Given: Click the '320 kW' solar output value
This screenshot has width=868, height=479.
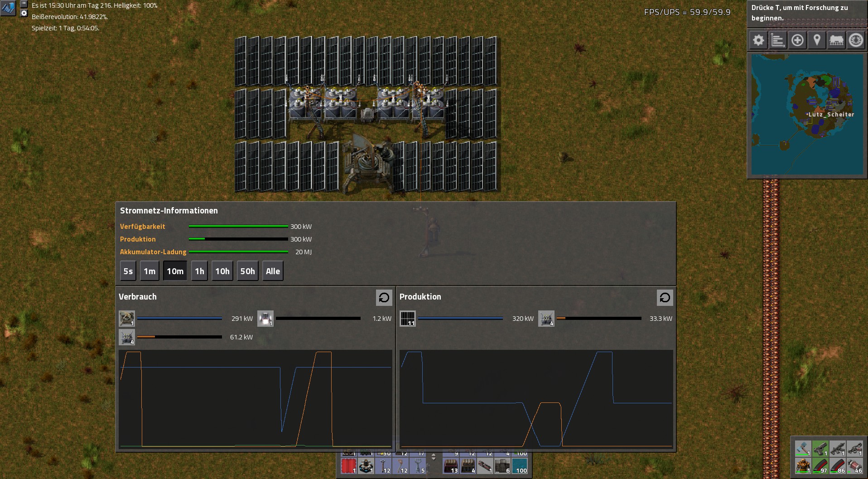Looking at the screenshot, I should pyautogui.click(x=523, y=319).
